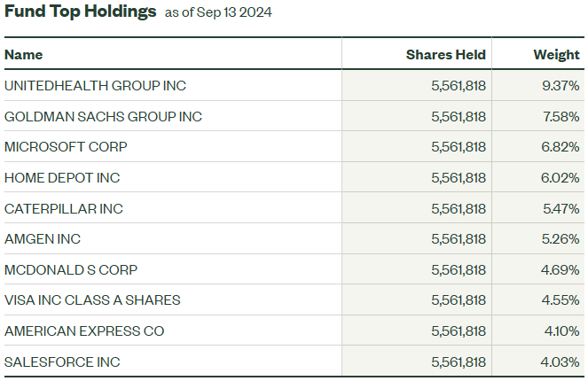This screenshot has height=381, width=588.
Task: Click the MCDONALD S CORP holding
Action: [71, 270]
